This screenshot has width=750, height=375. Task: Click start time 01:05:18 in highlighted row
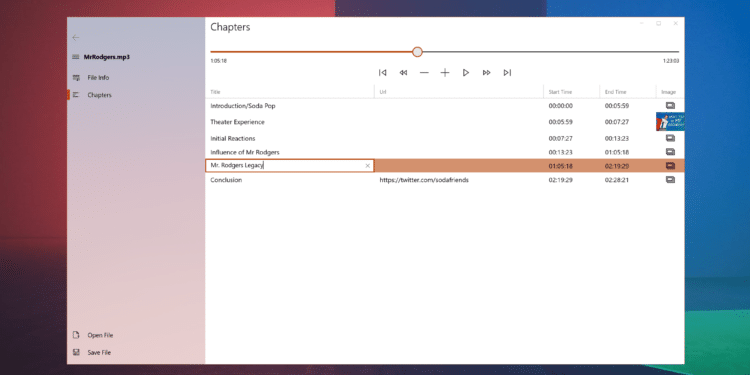[x=561, y=166]
